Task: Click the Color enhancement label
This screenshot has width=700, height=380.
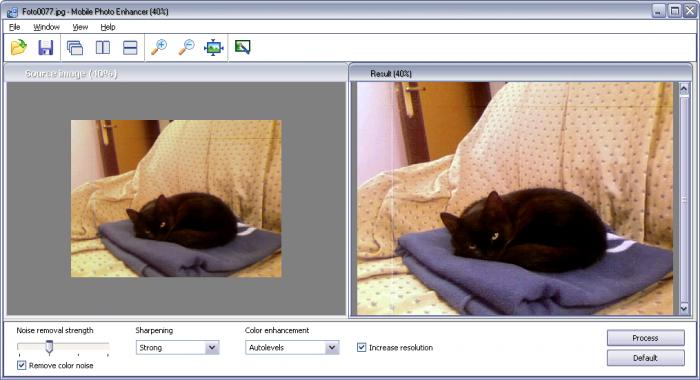Action: (x=277, y=330)
